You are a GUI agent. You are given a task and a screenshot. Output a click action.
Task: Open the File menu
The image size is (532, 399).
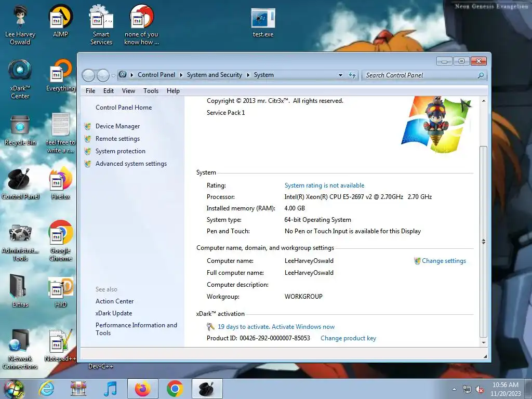90,90
